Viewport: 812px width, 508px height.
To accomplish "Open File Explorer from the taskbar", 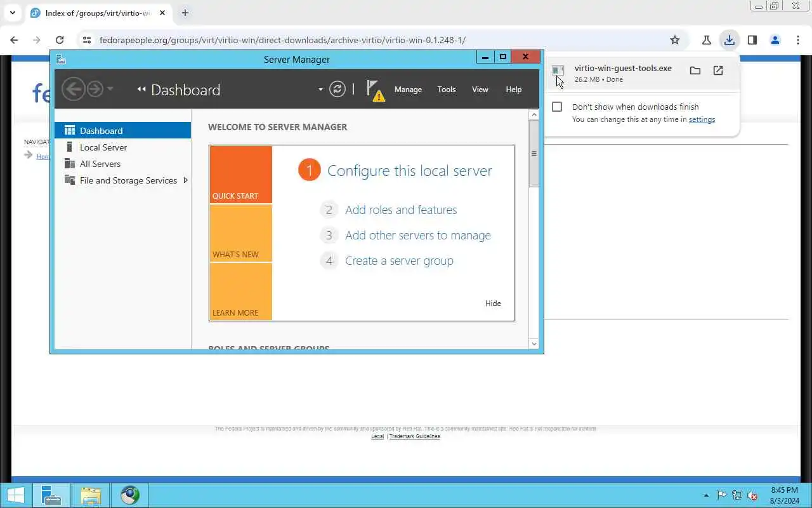I will coord(91,495).
